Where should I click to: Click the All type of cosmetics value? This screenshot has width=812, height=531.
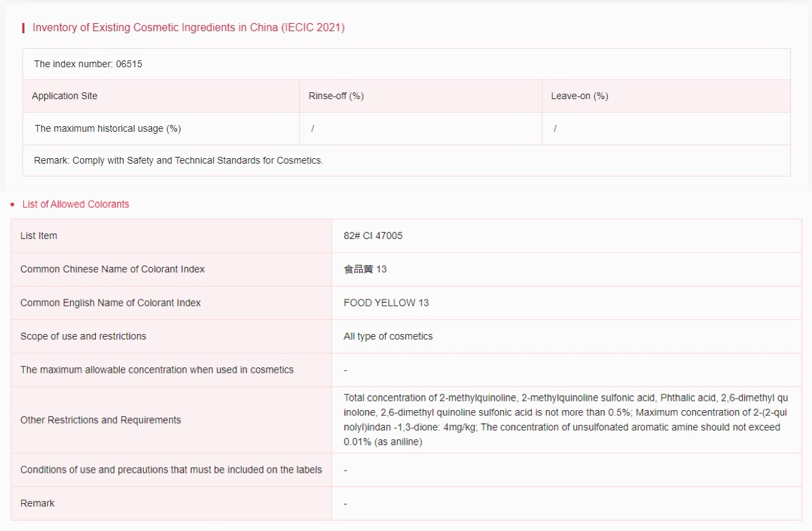point(388,337)
